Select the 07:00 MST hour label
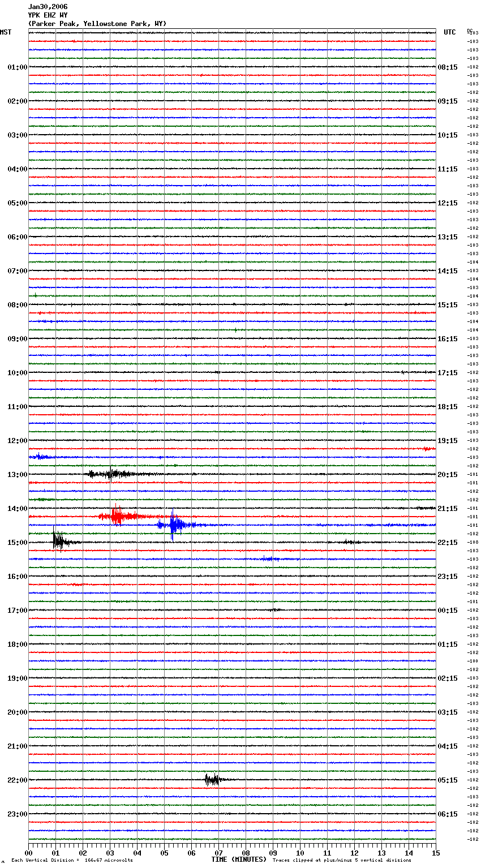This screenshot has width=481, height=868. click(x=18, y=271)
